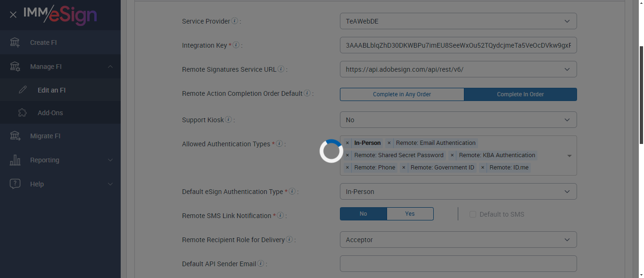Go to Migrate FI menu item
This screenshot has width=644, height=278.
pyautogui.click(x=45, y=136)
